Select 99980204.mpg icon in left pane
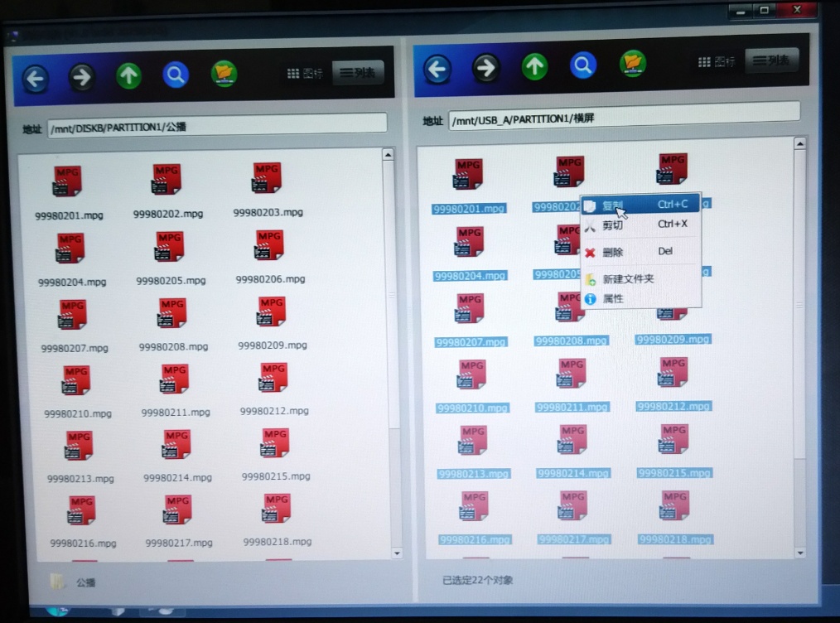 (70, 248)
